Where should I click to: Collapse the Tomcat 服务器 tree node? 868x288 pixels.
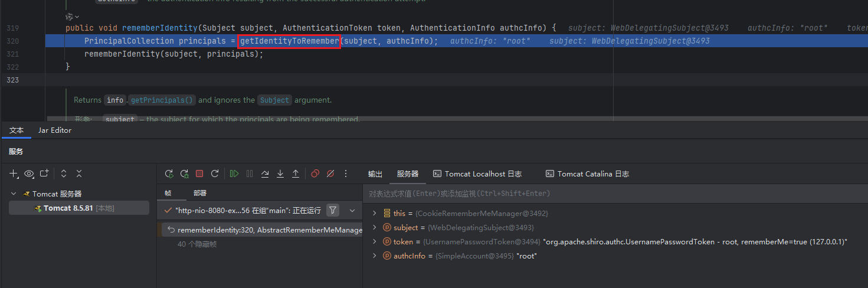(14, 194)
